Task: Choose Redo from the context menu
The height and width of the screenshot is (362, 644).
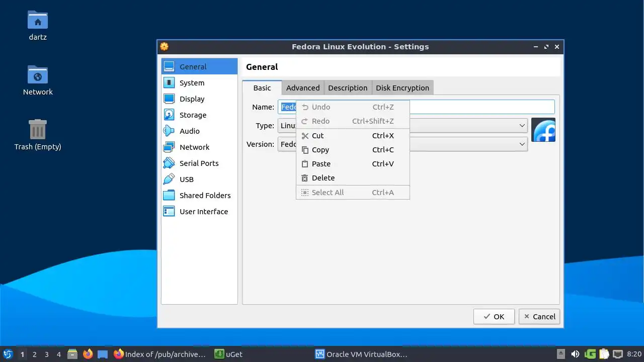Action: pos(353,121)
